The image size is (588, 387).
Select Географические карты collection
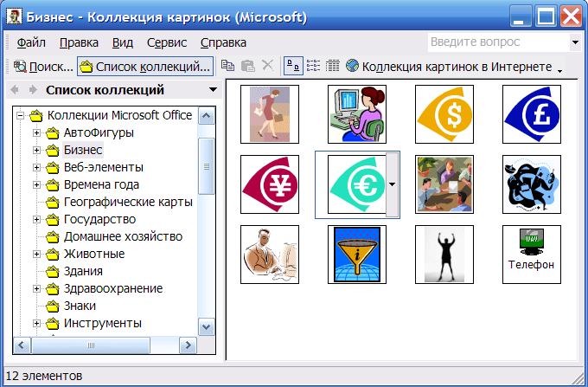128,202
